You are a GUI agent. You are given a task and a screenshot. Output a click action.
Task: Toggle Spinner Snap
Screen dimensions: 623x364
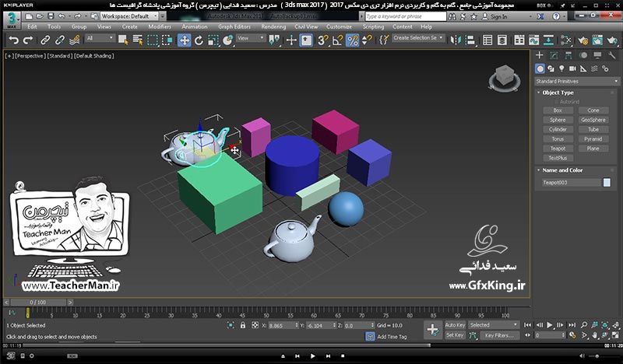pos(367,40)
